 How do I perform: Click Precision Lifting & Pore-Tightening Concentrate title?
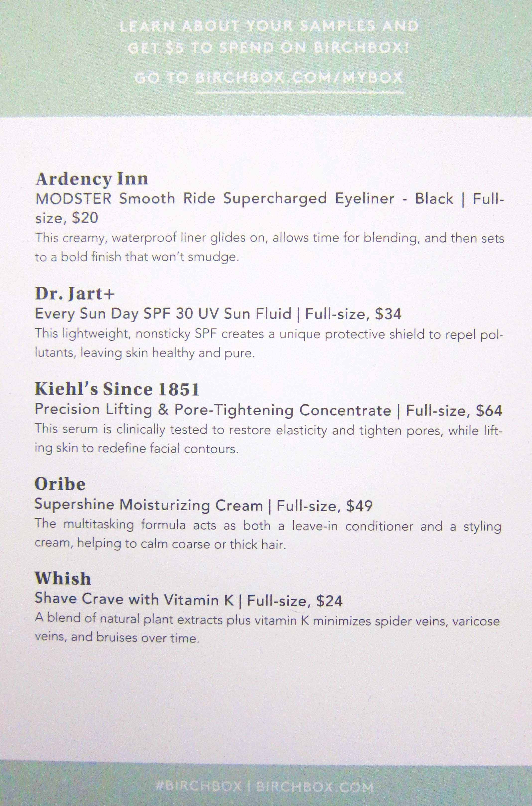(x=213, y=410)
